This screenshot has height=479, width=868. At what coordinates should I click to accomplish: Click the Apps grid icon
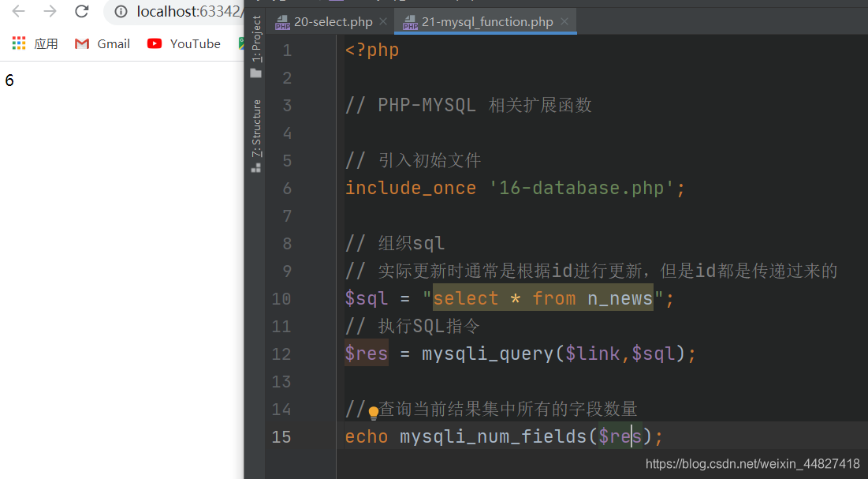(x=19, y=43)
